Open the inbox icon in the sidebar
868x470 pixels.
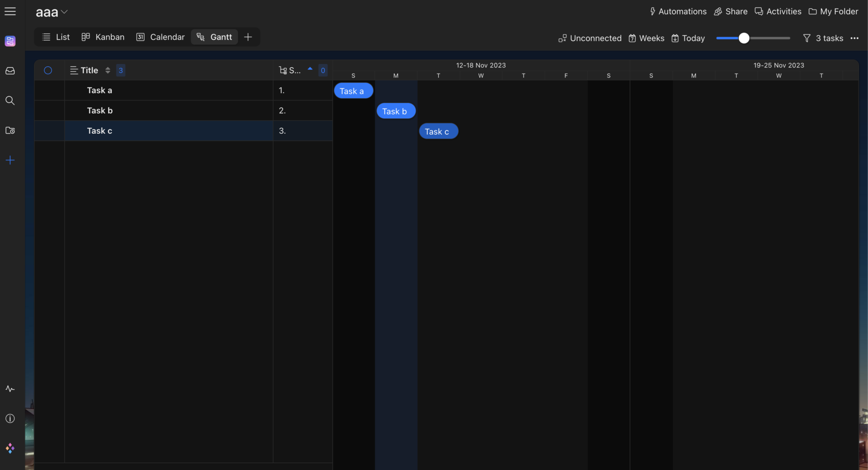click(x=10, y=71)
